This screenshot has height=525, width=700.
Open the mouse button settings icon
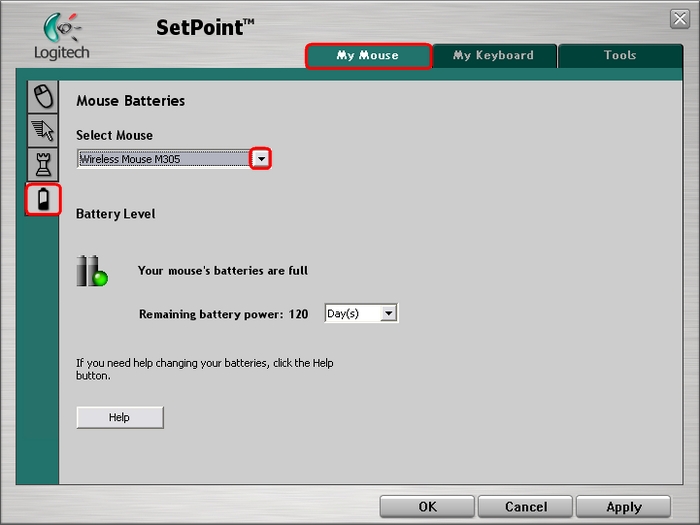point(43,96)
